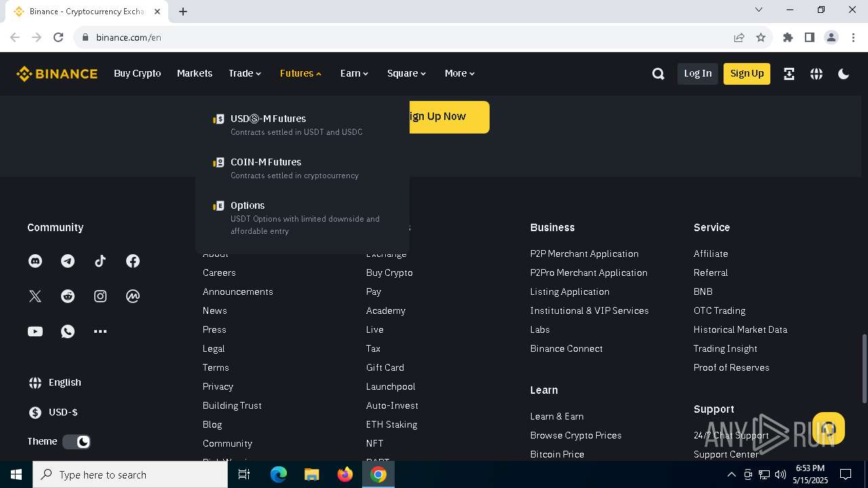Open the Windows notification center
Image resolution: width=868 pixels, height=488 pixels.
[846, 474]
